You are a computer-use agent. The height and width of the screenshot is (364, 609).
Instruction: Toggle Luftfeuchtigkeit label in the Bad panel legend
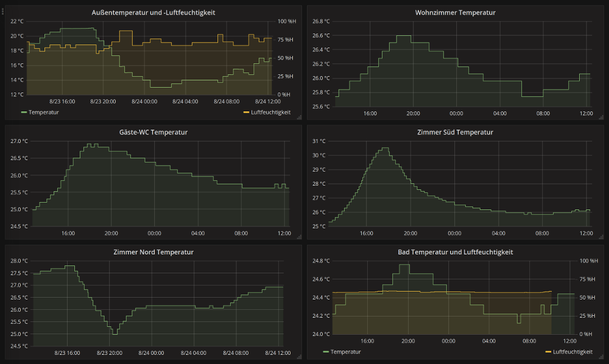point(572,352)
